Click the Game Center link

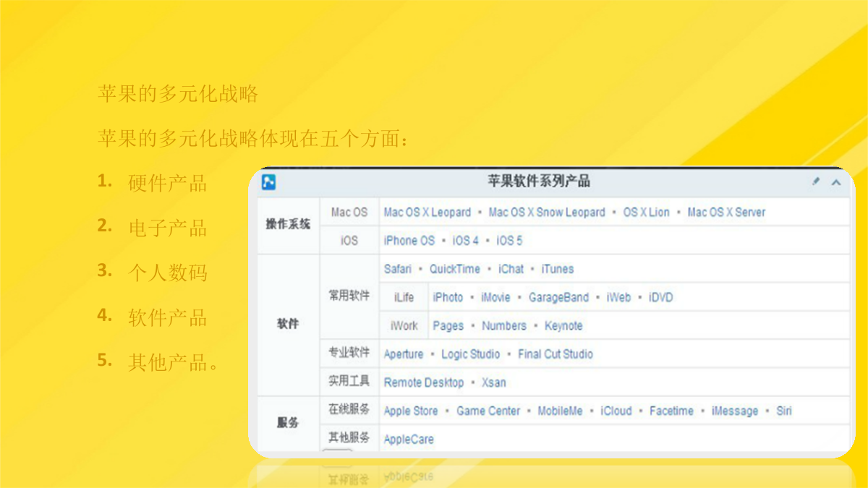(488, 411)
